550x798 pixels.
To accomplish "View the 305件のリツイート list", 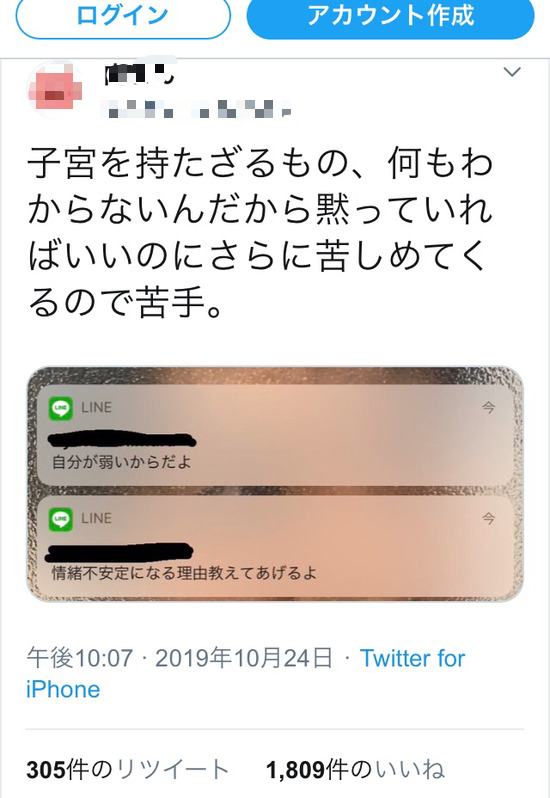I will (x=128, y=770).
